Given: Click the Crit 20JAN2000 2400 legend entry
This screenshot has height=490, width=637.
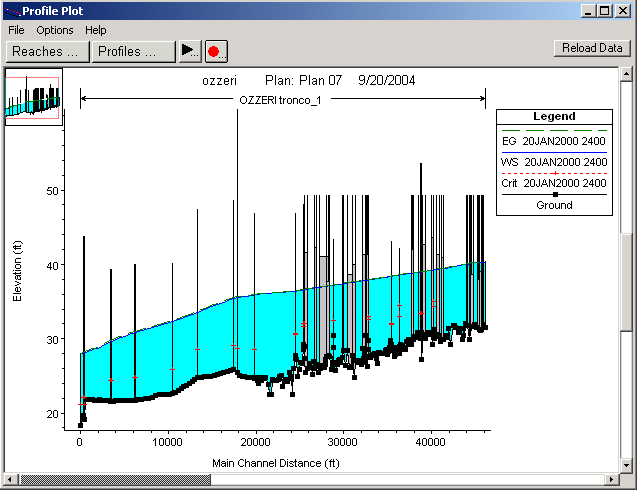Looking at the screenshot, I should [554, 183].
